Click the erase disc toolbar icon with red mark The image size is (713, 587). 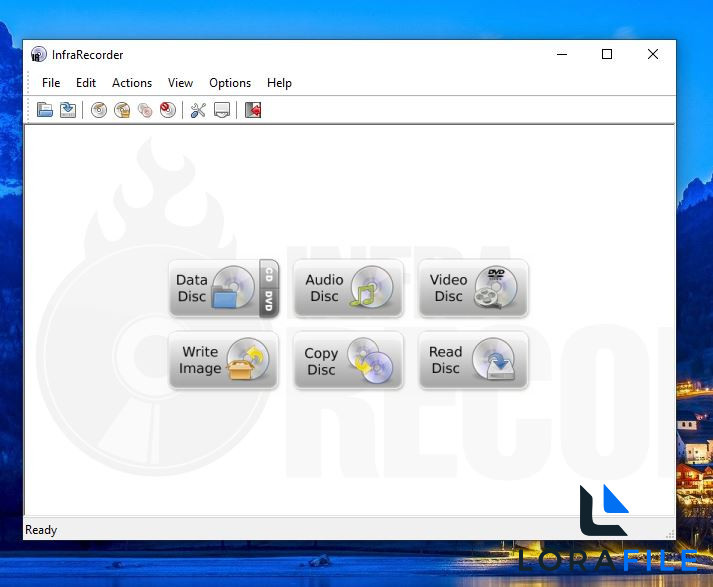[x=168, y=110]
